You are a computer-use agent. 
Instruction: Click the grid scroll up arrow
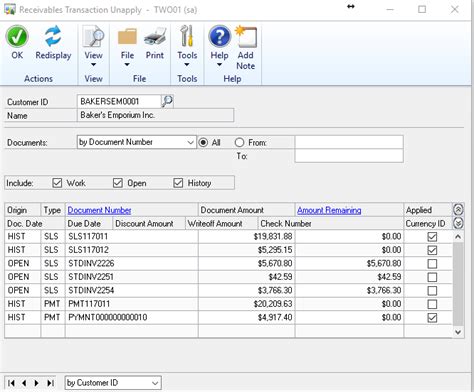[458, 237]
